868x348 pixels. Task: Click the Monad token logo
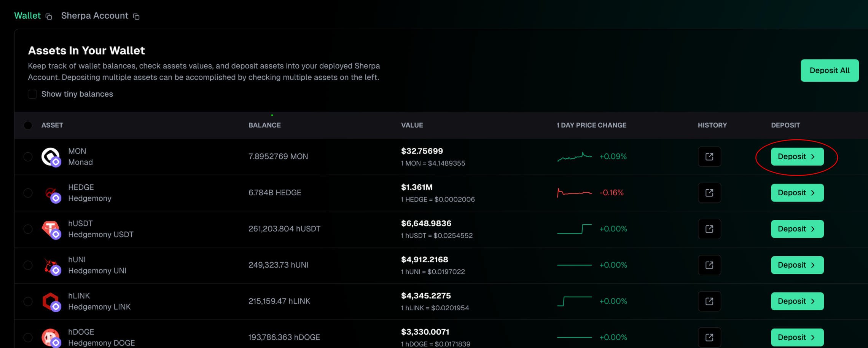[50, 156]
